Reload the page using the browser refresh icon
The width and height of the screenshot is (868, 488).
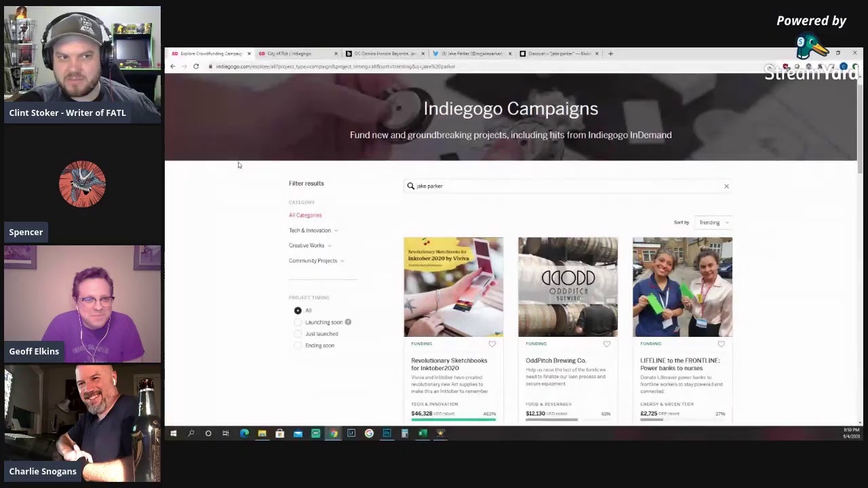coord(196,66)
